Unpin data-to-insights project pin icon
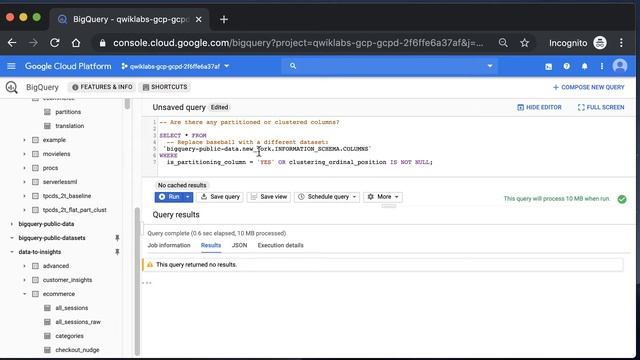 117,252
